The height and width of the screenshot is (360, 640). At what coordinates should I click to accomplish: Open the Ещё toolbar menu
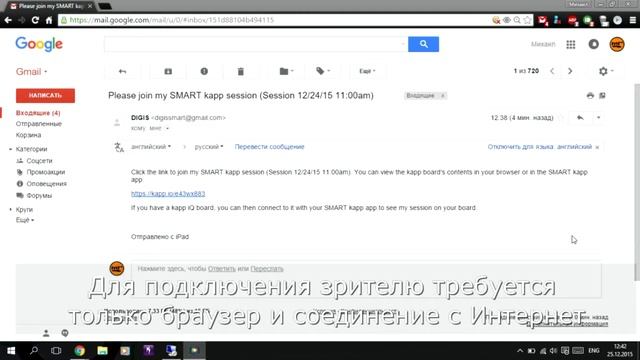367,71
